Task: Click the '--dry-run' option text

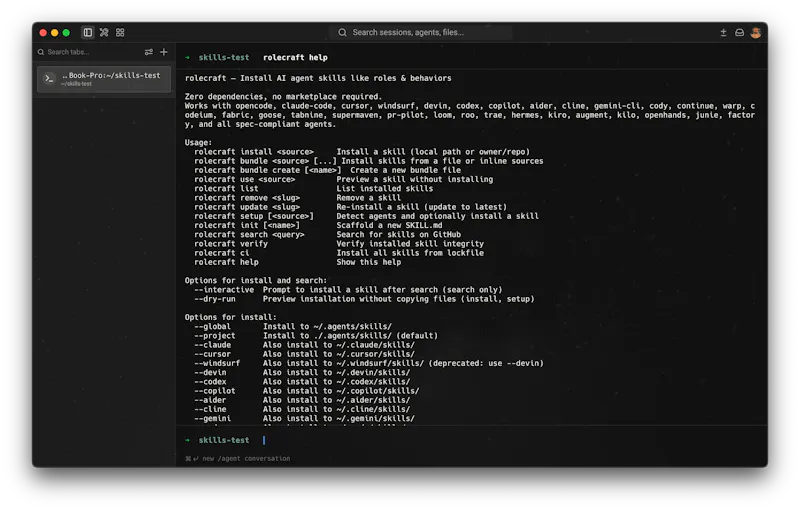Action: point(214,299)
